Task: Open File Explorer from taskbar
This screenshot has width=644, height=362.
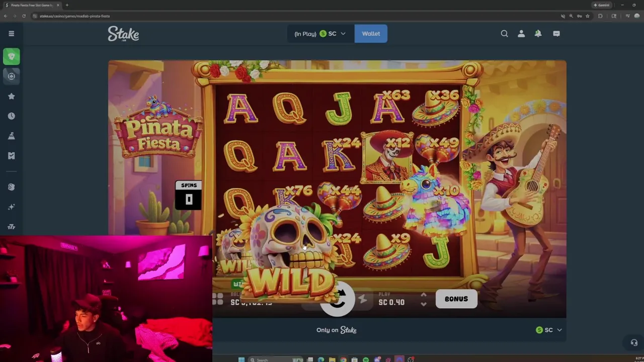Action: [x=332, y=359]
